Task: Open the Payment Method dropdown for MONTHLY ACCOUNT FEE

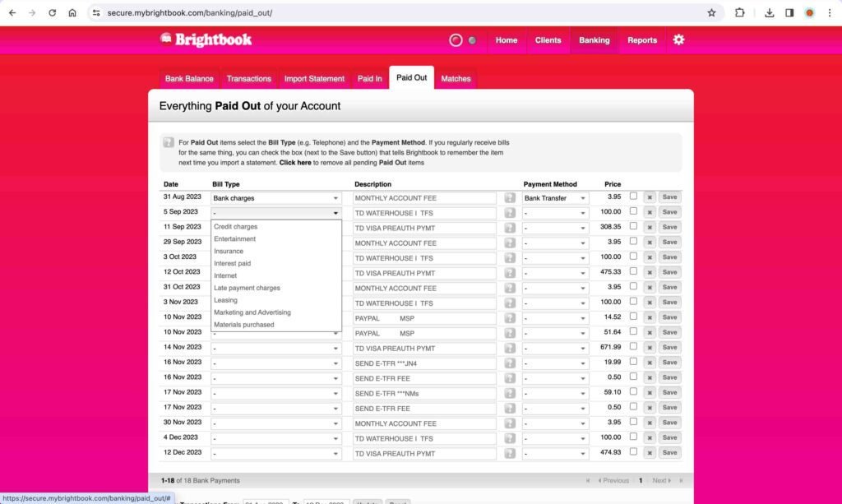Action: point(555,197)
